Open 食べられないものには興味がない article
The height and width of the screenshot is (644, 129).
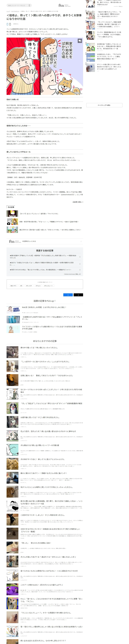click(x=49, y=571)
